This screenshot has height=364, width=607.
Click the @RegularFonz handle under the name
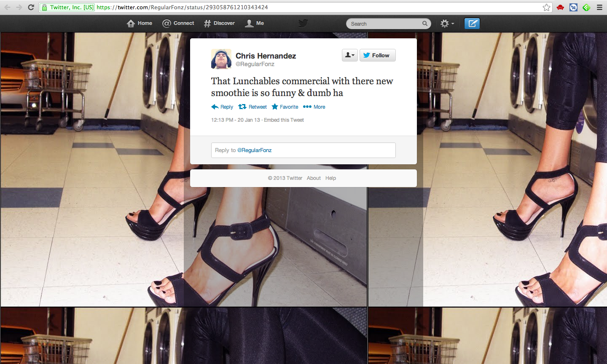click(x=255, y=64)
